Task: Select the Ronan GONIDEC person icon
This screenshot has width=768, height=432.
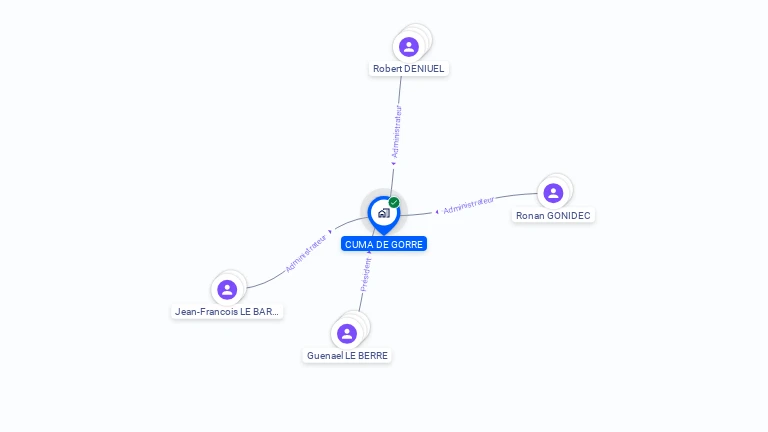Action: coord(553,193)
